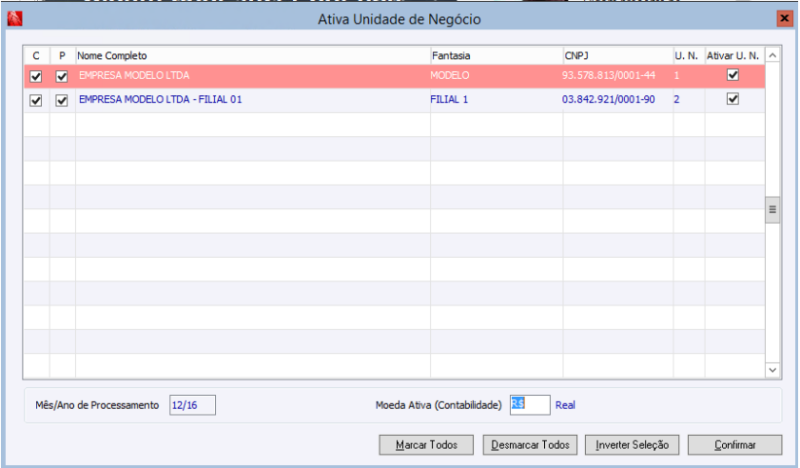Focus the Moeda Ativa (Contabilidade) field
The width and height of the screenshot is (800, 468).
(530, 405)
